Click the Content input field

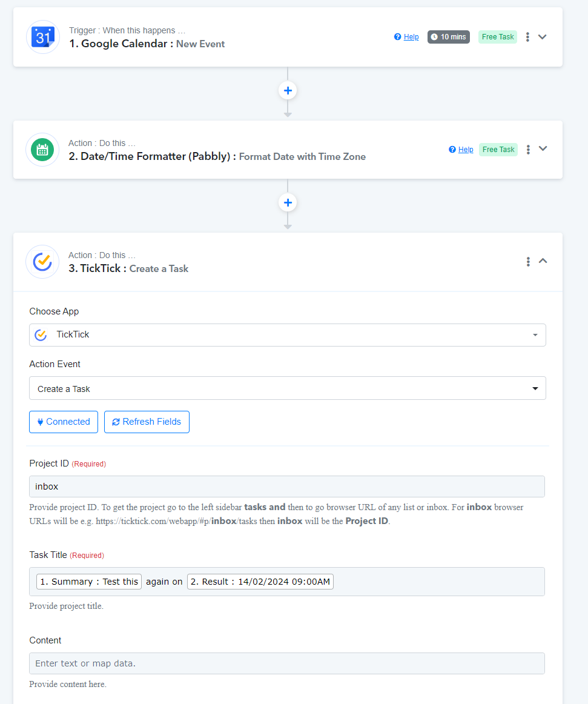tap(287, 663)
